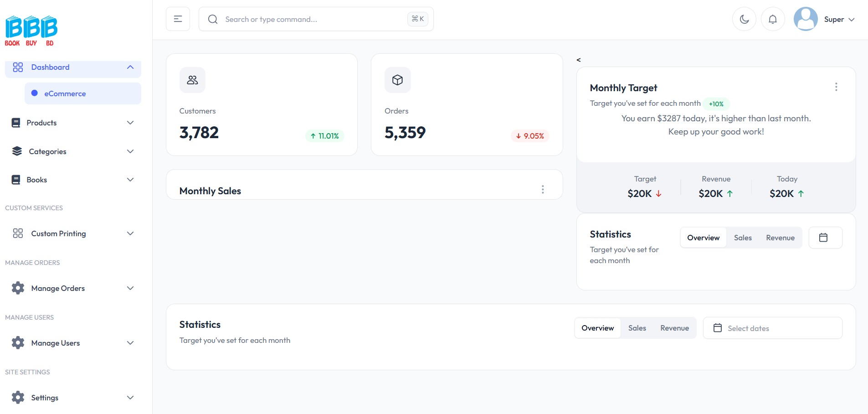Viewport: 868px width, 414px height.
Task: Click the user avatar icon
Action: [806, 19]
